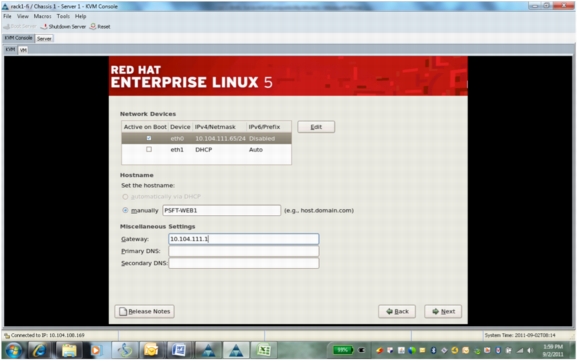
Task: Select the KVM sub-tab
Action: (10, 49)
